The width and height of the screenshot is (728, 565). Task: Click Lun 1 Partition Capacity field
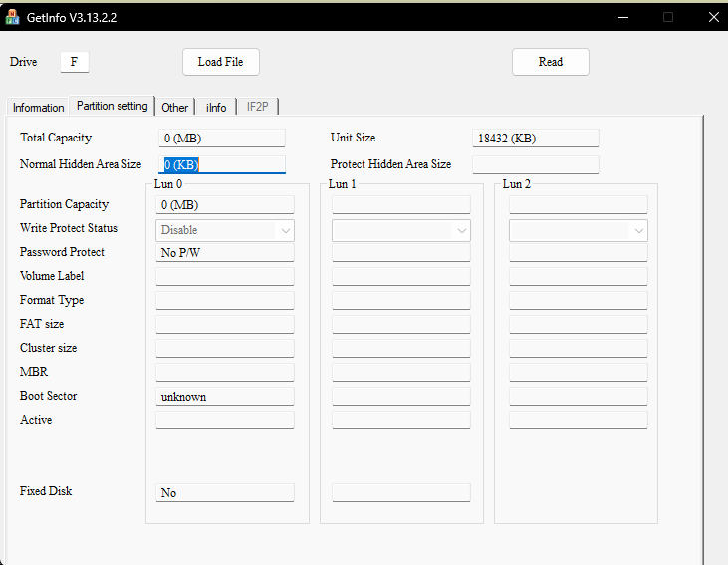click(x=401, y=205)
